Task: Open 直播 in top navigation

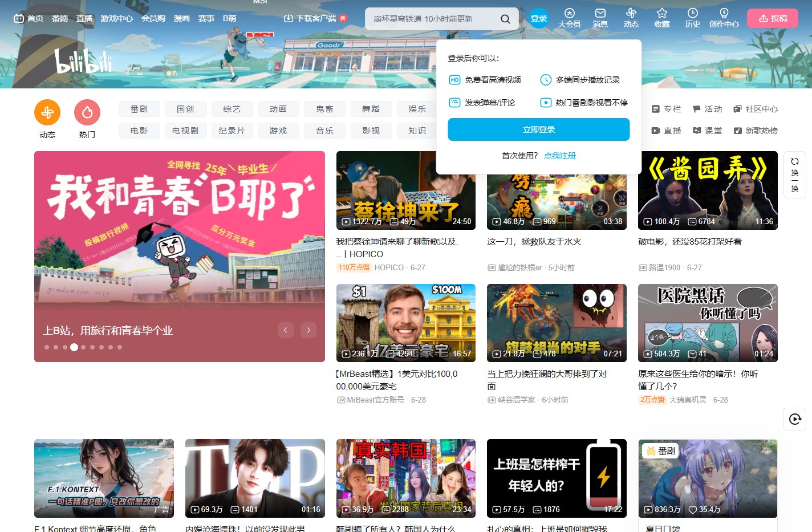Action: pos(84,18)
